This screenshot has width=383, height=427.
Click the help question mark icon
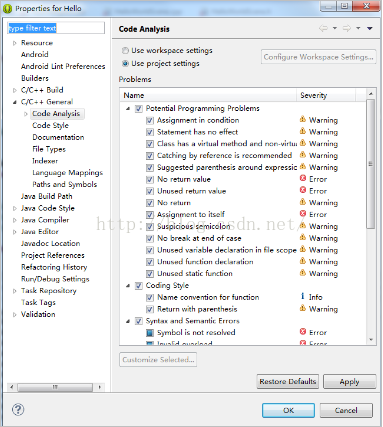pyautogui.click(x=18, y=410)
